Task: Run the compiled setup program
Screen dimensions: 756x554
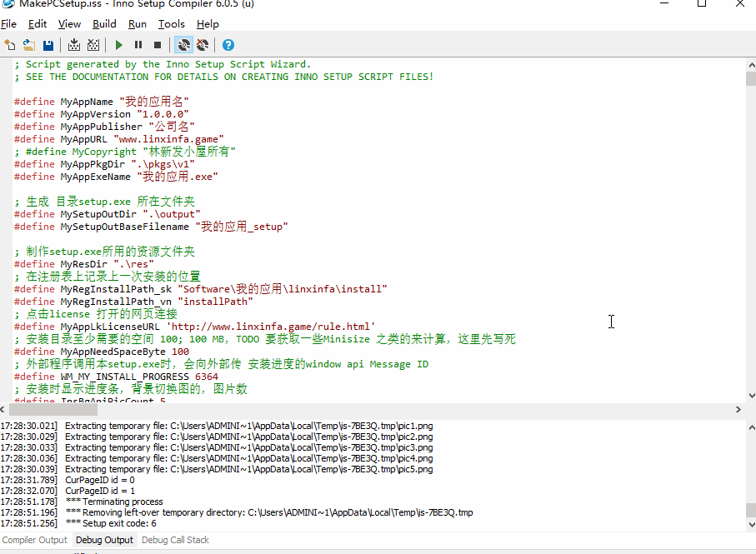Action: (x=118, y=45)
